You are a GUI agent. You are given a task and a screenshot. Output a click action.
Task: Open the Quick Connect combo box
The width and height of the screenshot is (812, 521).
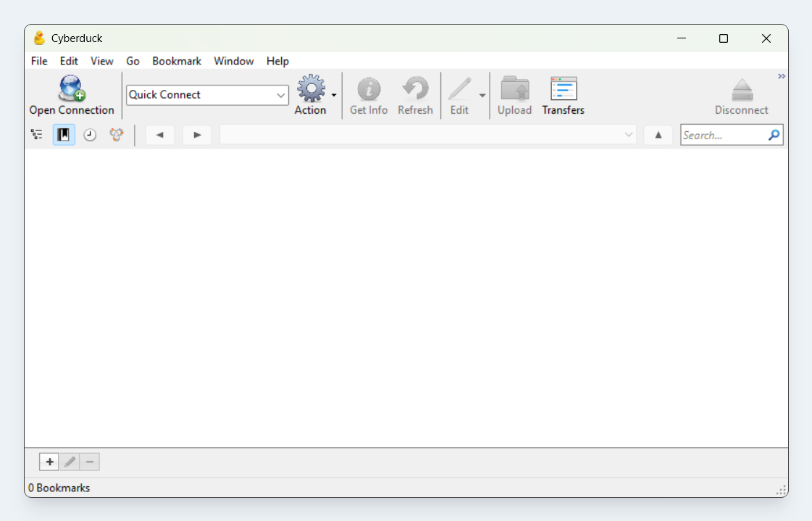(207, 95)
